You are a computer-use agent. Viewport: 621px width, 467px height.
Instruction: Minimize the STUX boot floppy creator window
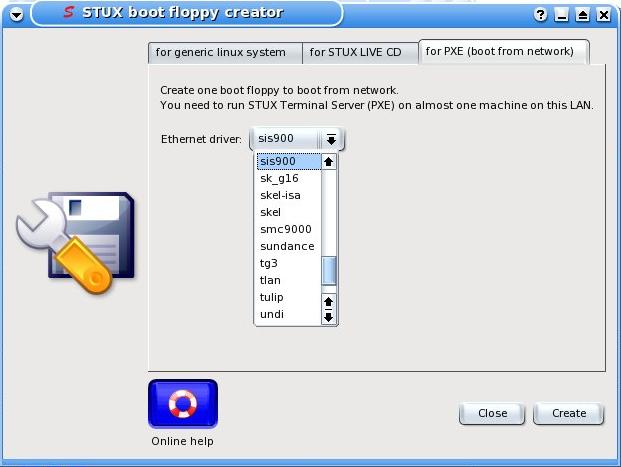[x=561, y=15]
